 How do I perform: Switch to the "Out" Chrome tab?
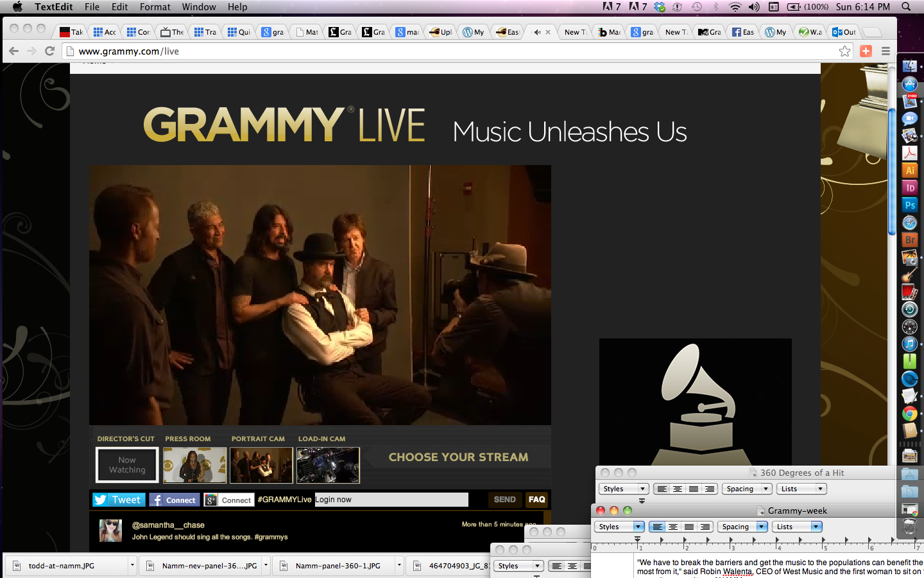pos(844,32)
